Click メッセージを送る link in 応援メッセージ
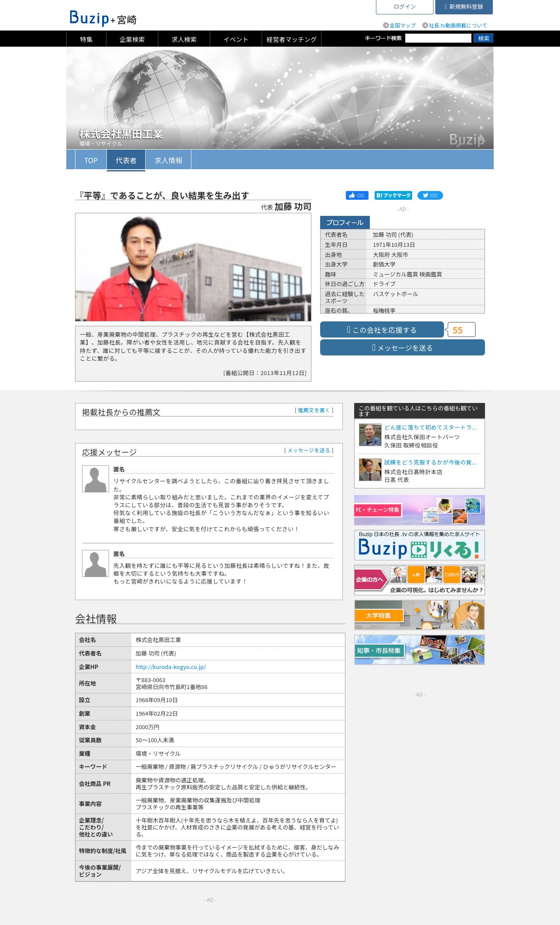The height and width of the screenshot is (925, 560). (309, 451)
